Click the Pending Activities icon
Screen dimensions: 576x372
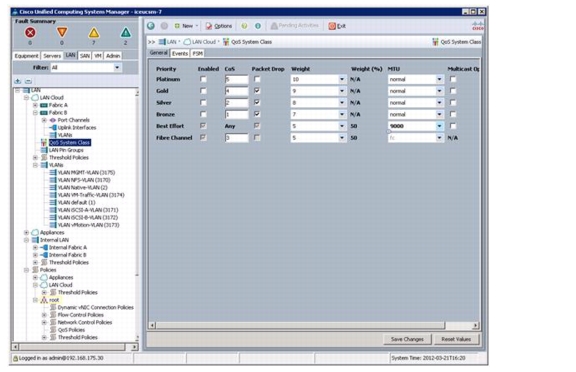pyautogui.click(x=274, y=26)
